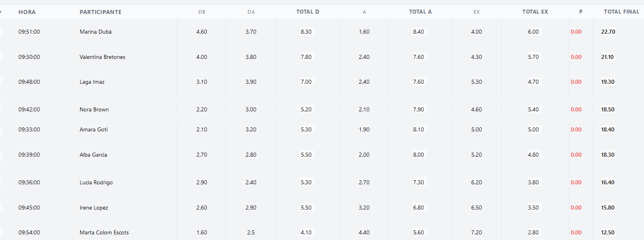Click the TOTAL D column header
Screen dimensions: 644x240
tap(308, 12)
